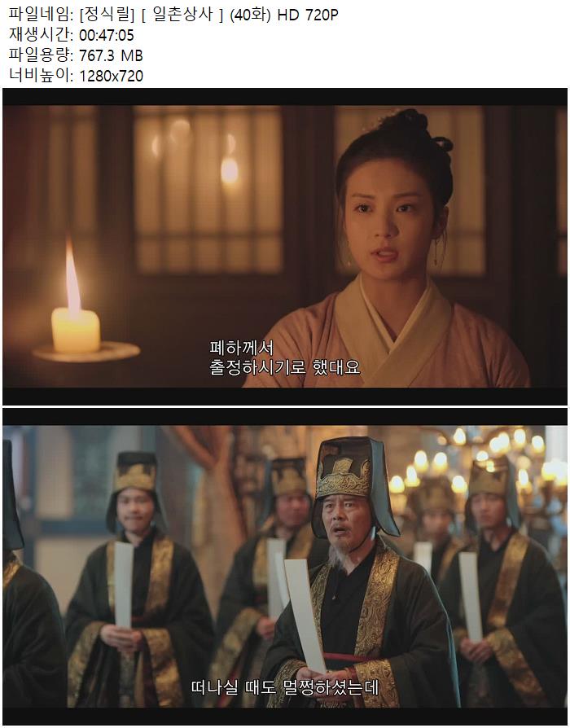The height and width of the screenshot is (728, 570).
Task: Click the subtitle 폐하께서 출정하시기로 했대요
Action: tap(284, 357)
